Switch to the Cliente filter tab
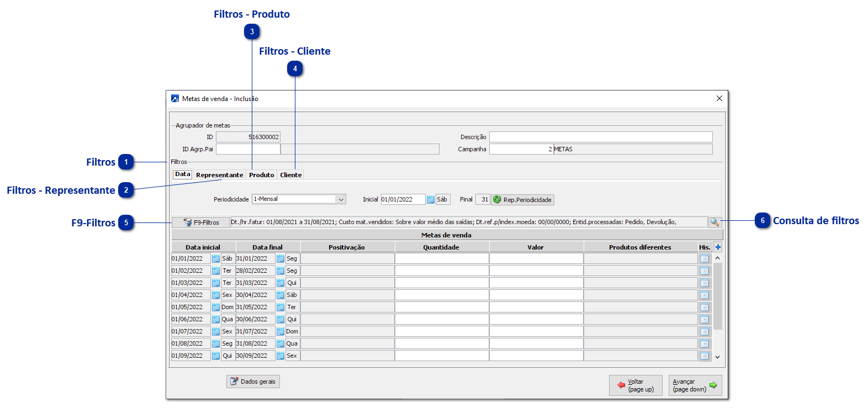 pos(290,175)
